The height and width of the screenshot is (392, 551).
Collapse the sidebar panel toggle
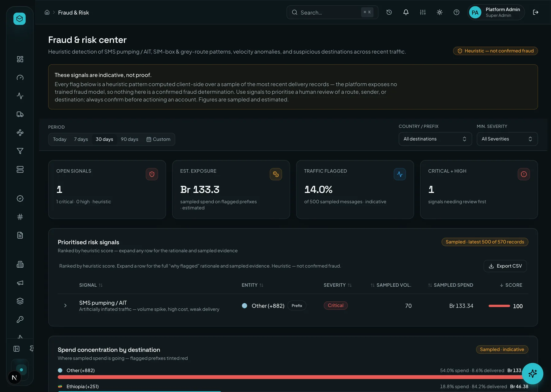click(x=17, y=349)
